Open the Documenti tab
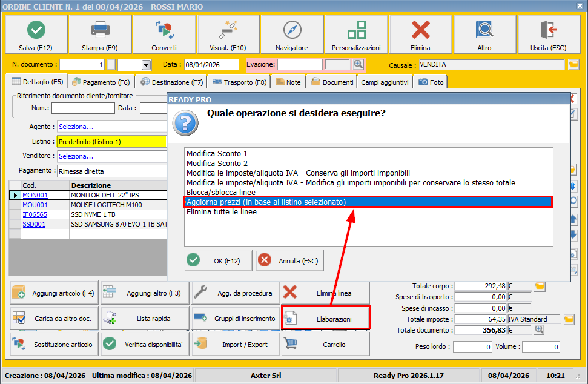The image size is (588, 384). tap(332, 82)
